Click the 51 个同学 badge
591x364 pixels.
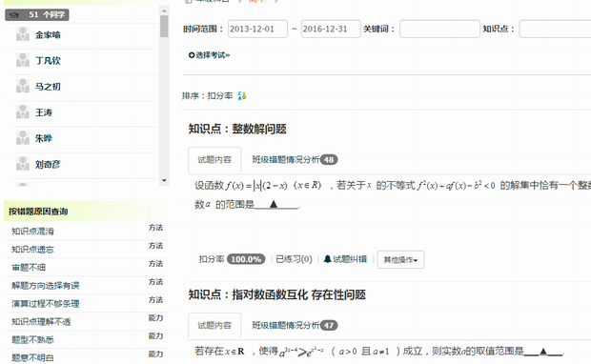click(37, 15)
